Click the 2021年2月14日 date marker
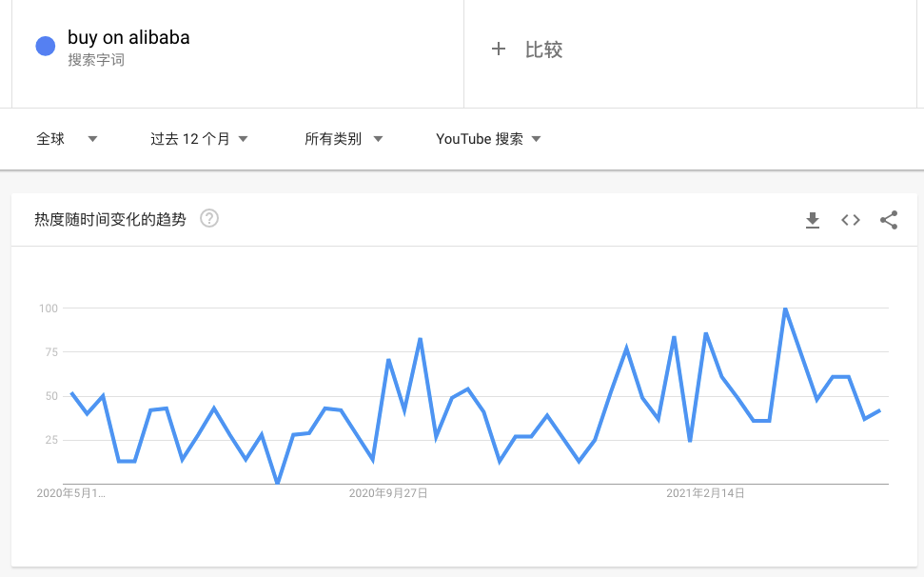Viewport: 924px width, 577px height. click(x=706, y=493)
